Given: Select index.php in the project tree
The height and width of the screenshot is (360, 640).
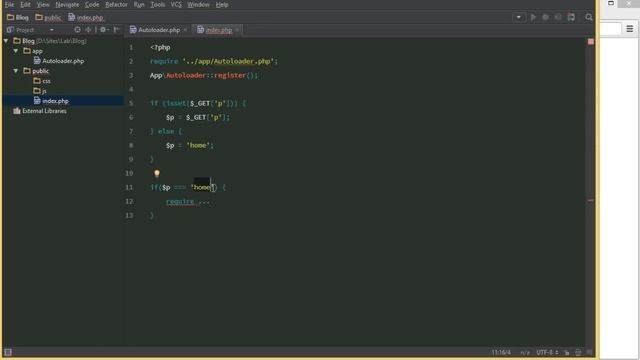Looking at the screenshot, I should coord(51,101).
